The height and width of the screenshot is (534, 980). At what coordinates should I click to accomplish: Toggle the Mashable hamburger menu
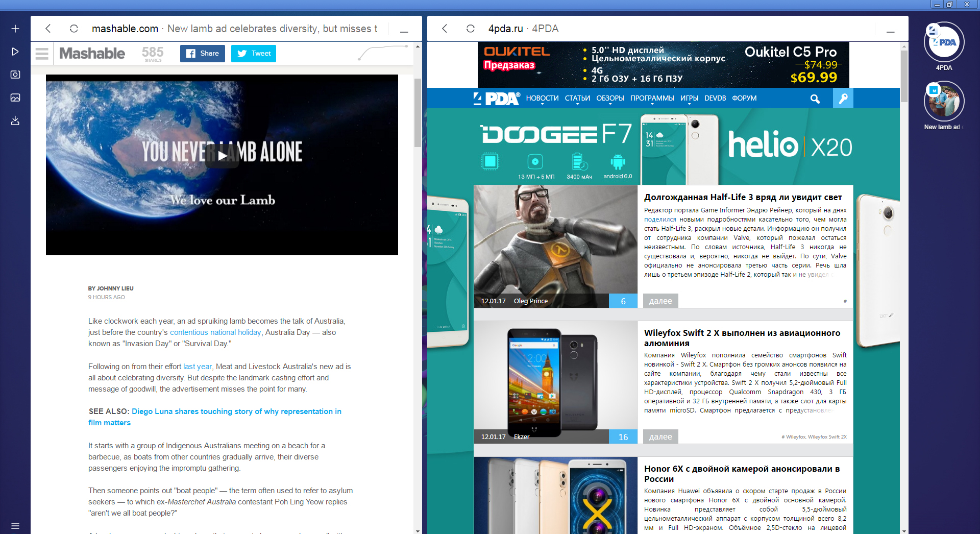pos(42,54)
